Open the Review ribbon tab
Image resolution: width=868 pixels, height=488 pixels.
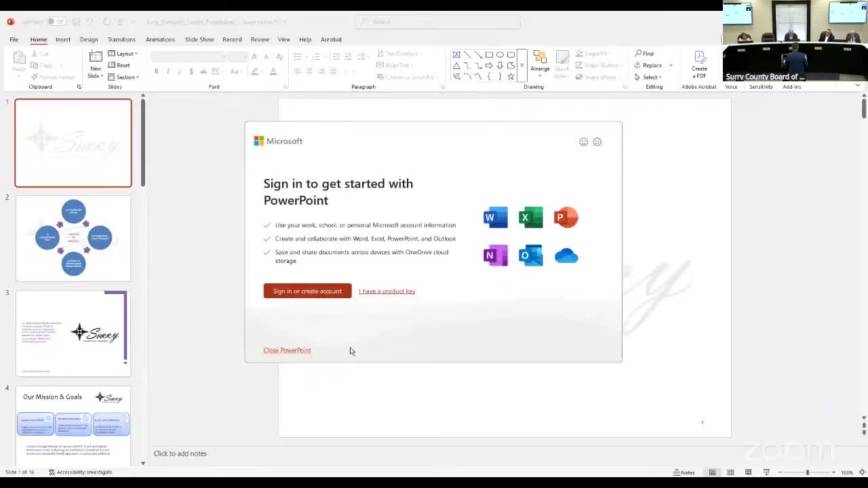260,39
